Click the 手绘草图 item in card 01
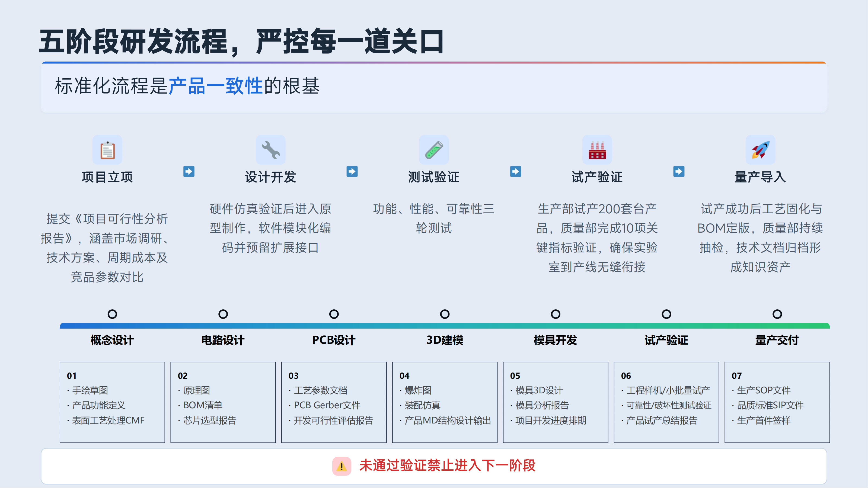868x488 pixels. point(90,390)
